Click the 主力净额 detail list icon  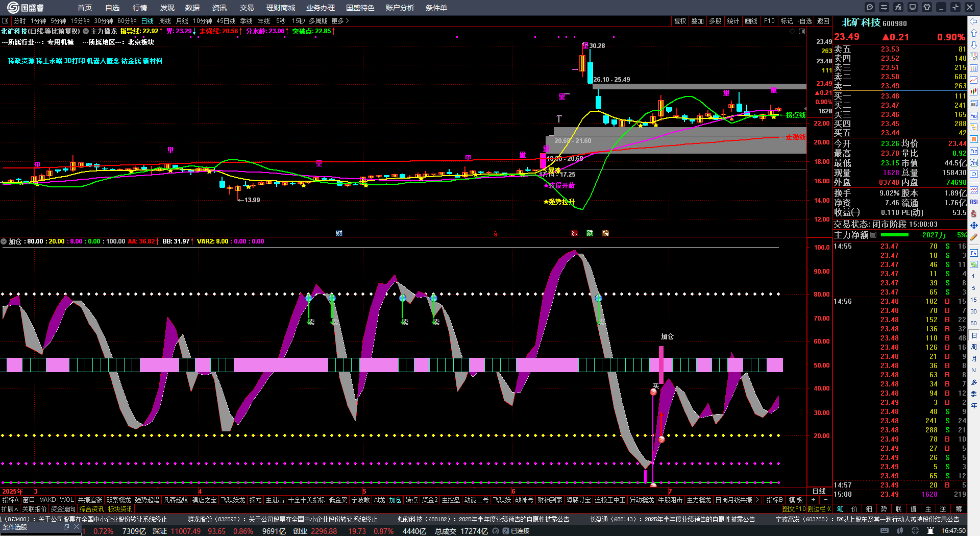tap(873, 235)
